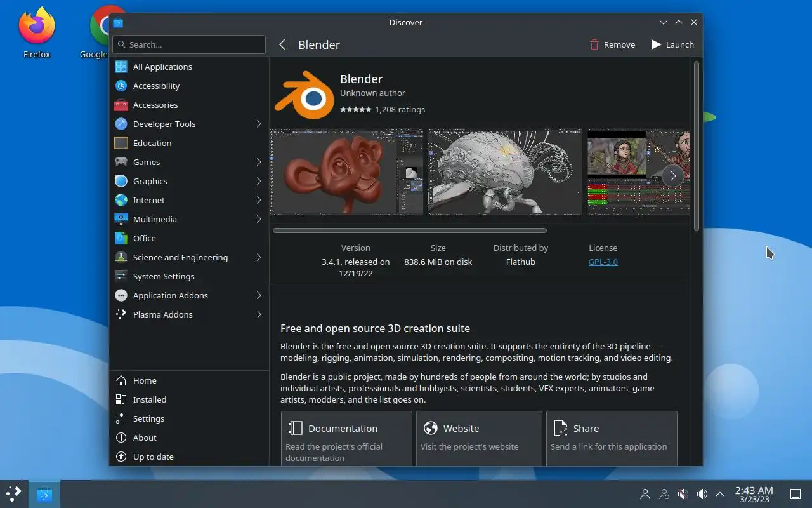The height and width of the screenshot is (508, 812).
Task: Click the Search input field
Action: [189, 44]
